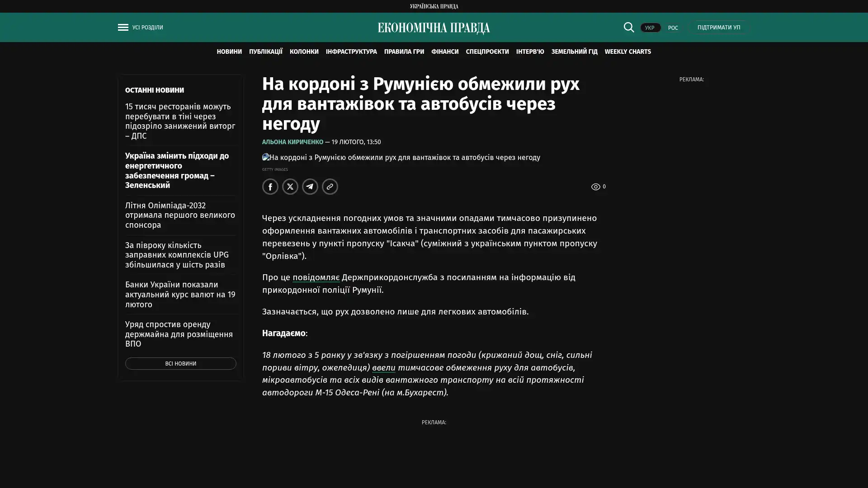Viewport: 868px width, 488px height.
Task: Copy article link icon
Action: click(330, 187)
